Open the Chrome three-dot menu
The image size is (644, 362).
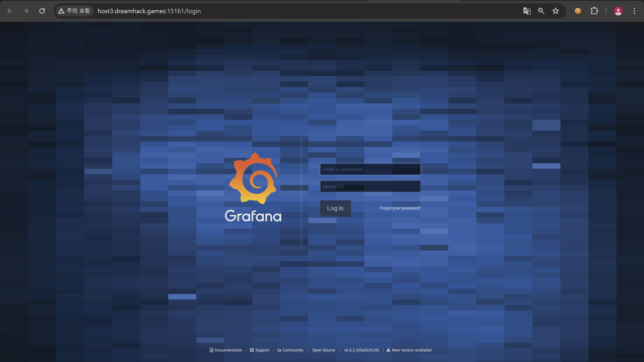[x=634, y=11]
